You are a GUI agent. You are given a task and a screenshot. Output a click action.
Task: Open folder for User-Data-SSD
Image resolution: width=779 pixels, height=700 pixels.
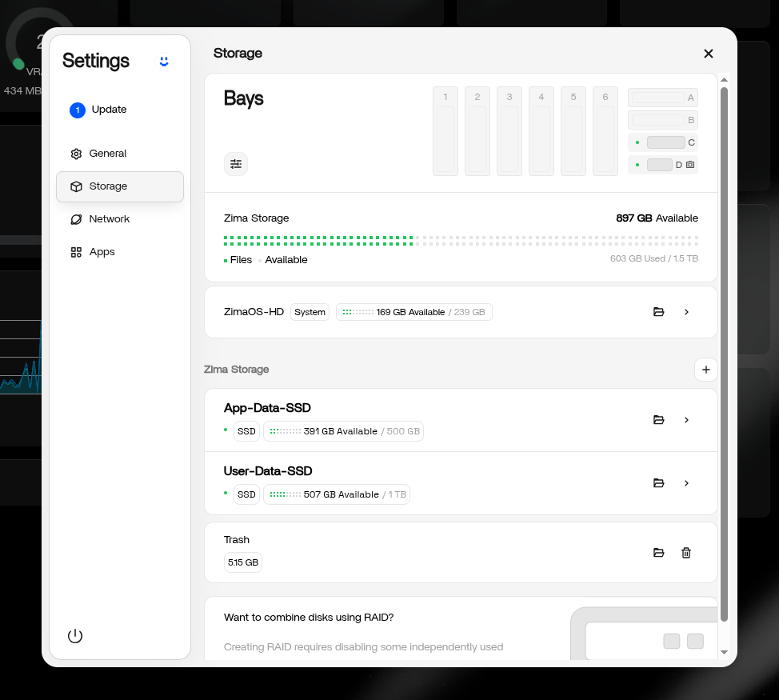[x=659, y=483]
